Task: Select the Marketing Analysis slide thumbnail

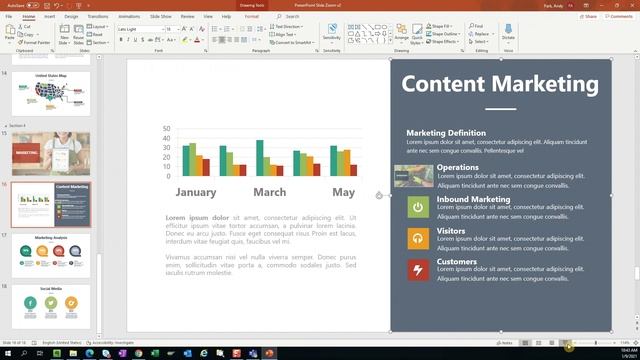Action: [x=51, y=256]
